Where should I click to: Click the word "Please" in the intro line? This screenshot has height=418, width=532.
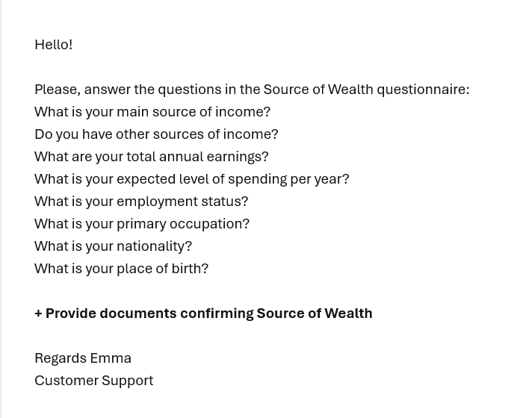[x=56, y=90]
